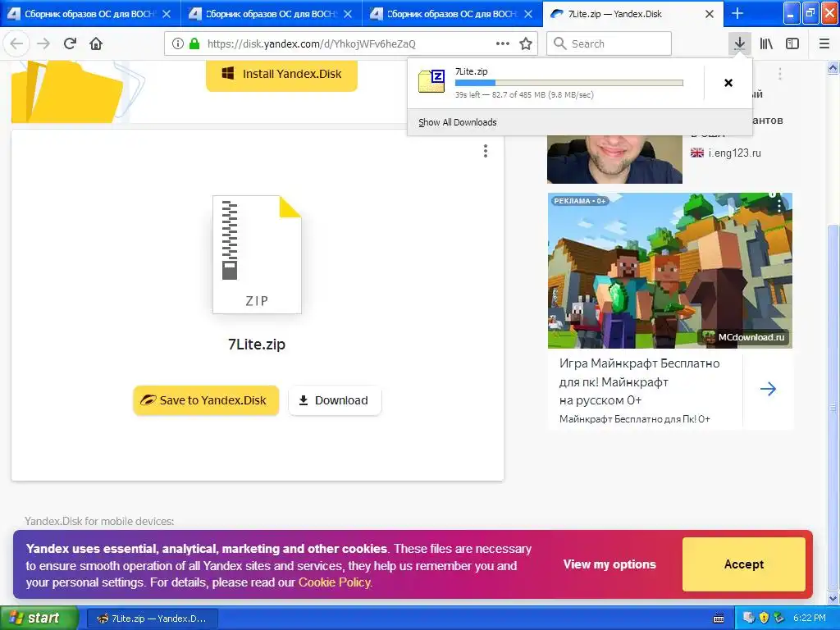
Task: Open the Firefox hamburger menu
Action: 824,43
